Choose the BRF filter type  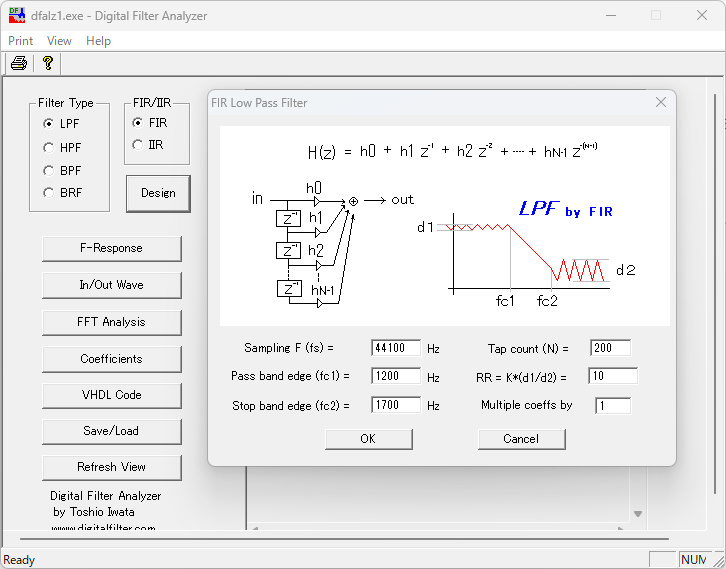tap(49, 193)
